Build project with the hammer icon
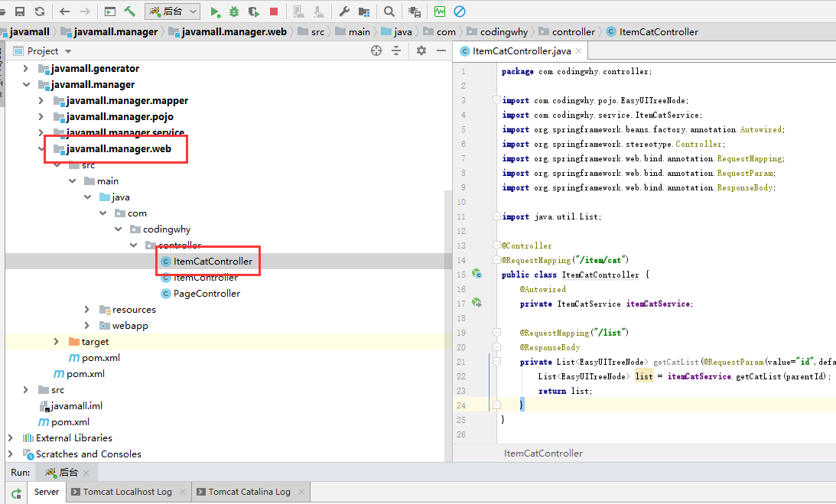Screen dimensions: 836x504 (130, 11)
